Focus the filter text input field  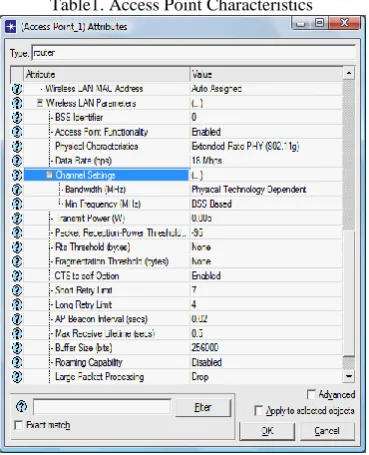[x=102, y=406]
